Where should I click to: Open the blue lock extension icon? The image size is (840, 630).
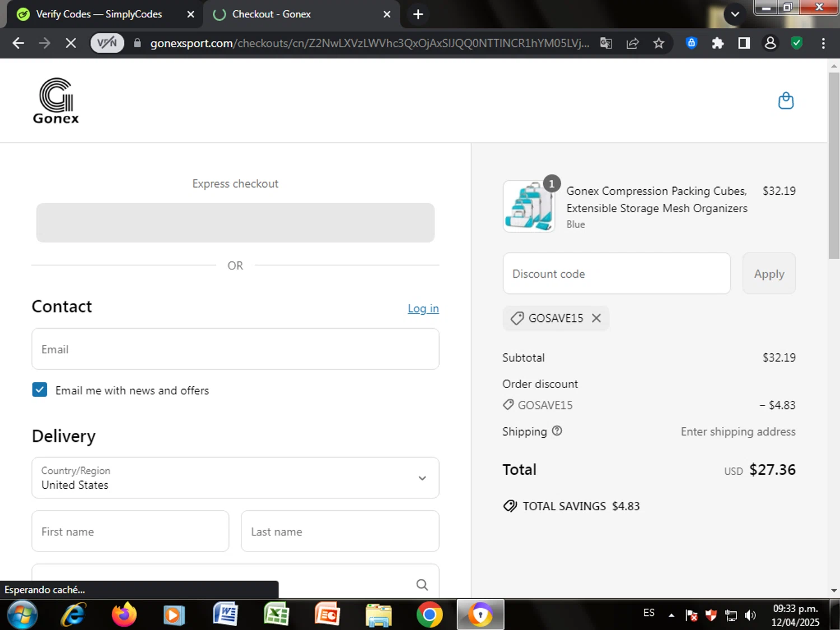coord(691,43)
